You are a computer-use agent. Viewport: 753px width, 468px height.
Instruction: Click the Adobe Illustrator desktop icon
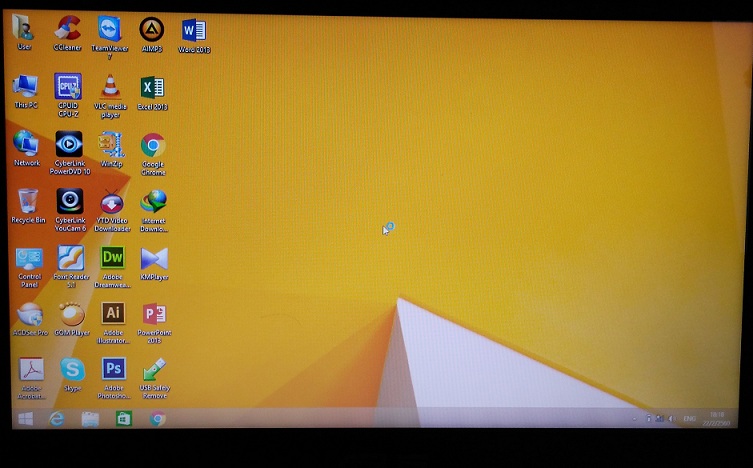coord(113,323)
